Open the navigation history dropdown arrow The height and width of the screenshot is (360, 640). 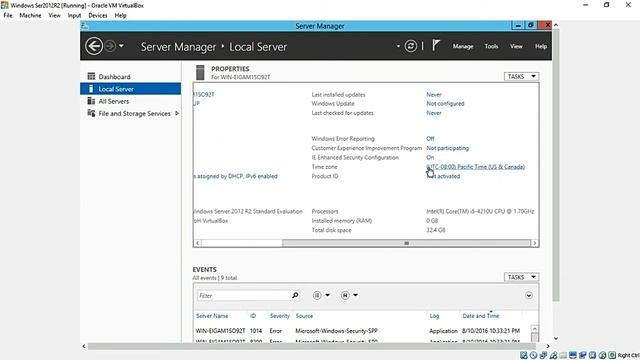pos(121,46)
